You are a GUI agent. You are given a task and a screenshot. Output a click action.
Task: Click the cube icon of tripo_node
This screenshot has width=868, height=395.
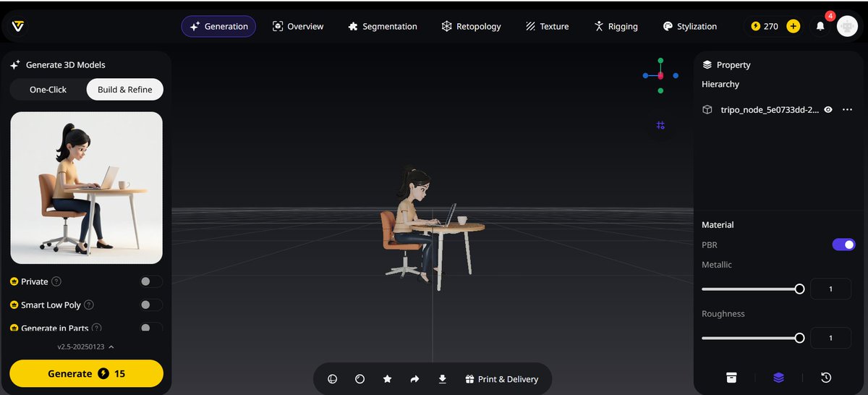[x=707, y=110]
